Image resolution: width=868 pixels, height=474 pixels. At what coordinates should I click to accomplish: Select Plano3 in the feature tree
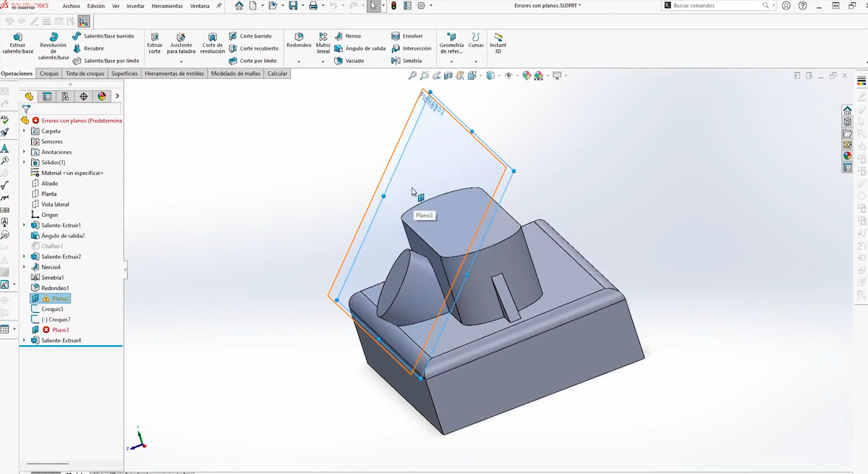(60, 330)
